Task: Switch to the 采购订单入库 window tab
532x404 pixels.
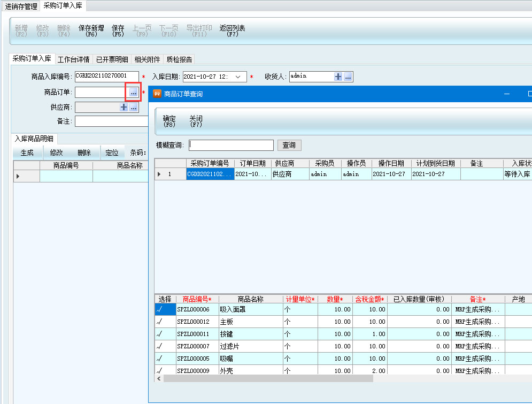Action: tap(63, 6)
